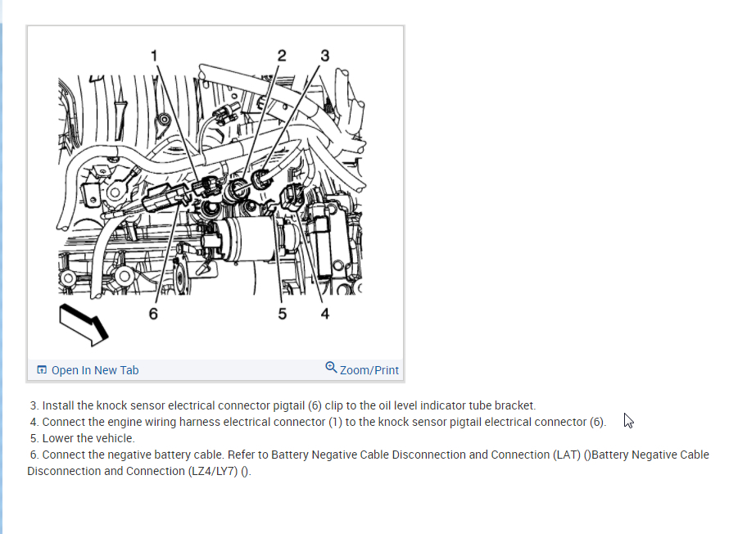Click the starter motor cylinder in the diagram
Image resolution: width=756 pixels, height=534 pixels.
tap(247, 239)
